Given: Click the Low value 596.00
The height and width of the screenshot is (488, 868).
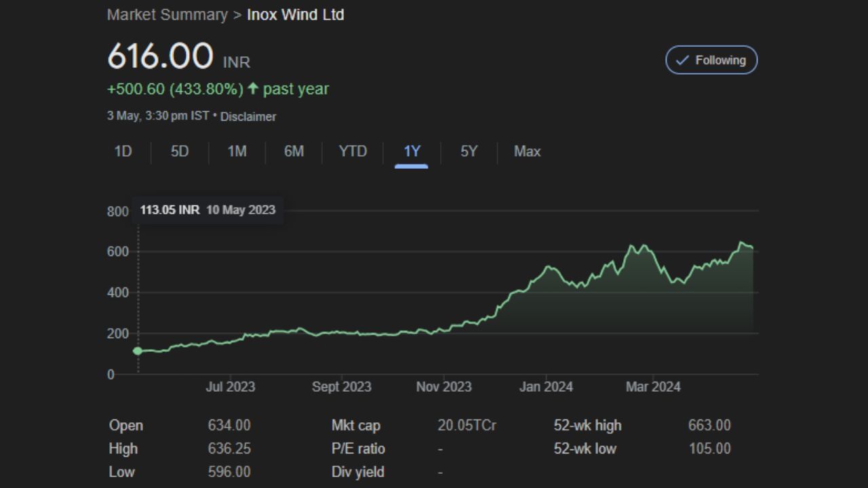Looking at the screenshot, I should pos(229,472).
